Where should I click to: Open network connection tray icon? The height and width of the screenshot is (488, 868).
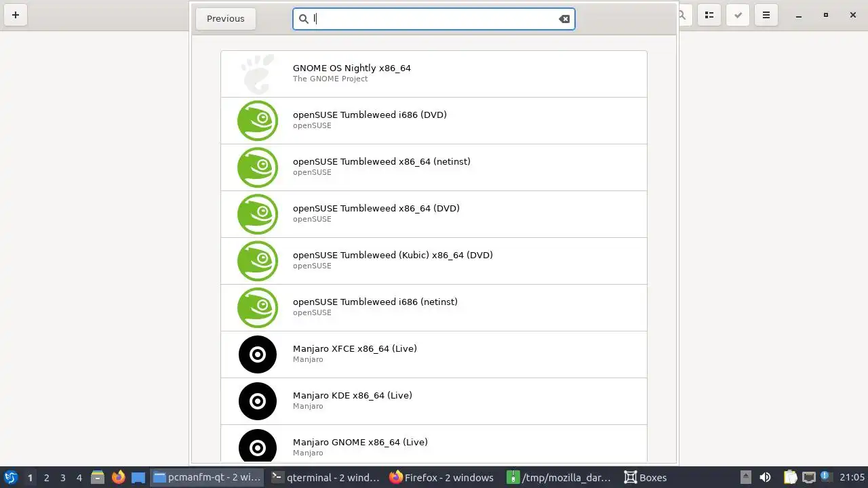(808, 477)
